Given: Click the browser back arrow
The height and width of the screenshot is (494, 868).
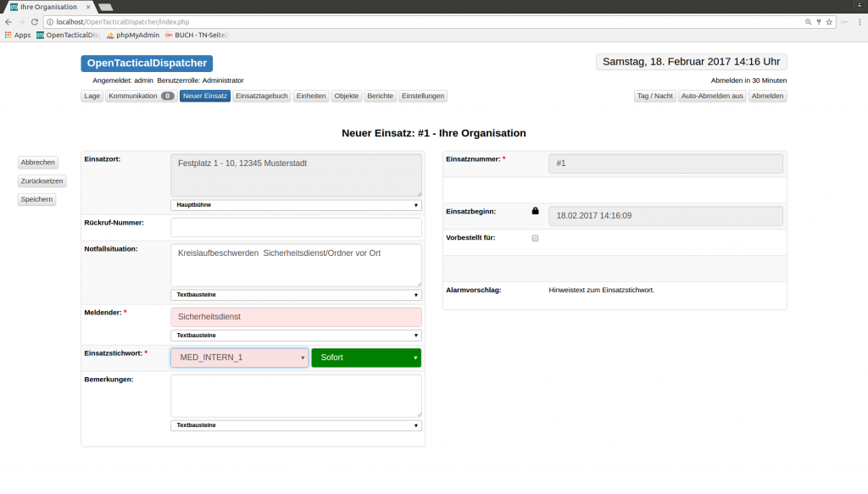Looking at the screenshot, I should tap(8, 21).
